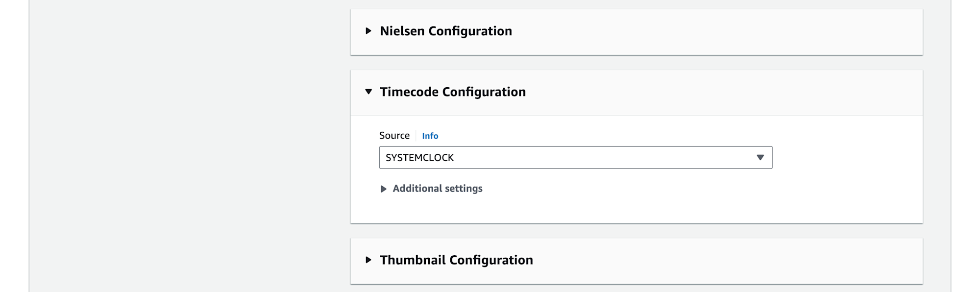
Task: Click empty area of Thumbnail Configuration header
Action: tap(725, 260)
